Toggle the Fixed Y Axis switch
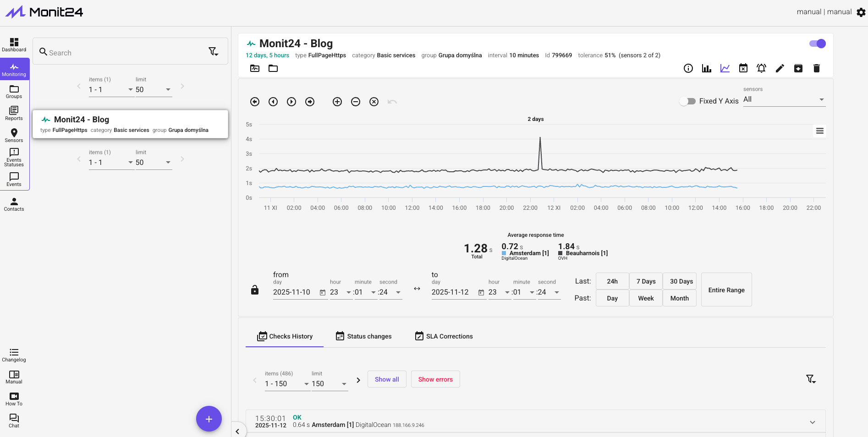 [687, 101]
